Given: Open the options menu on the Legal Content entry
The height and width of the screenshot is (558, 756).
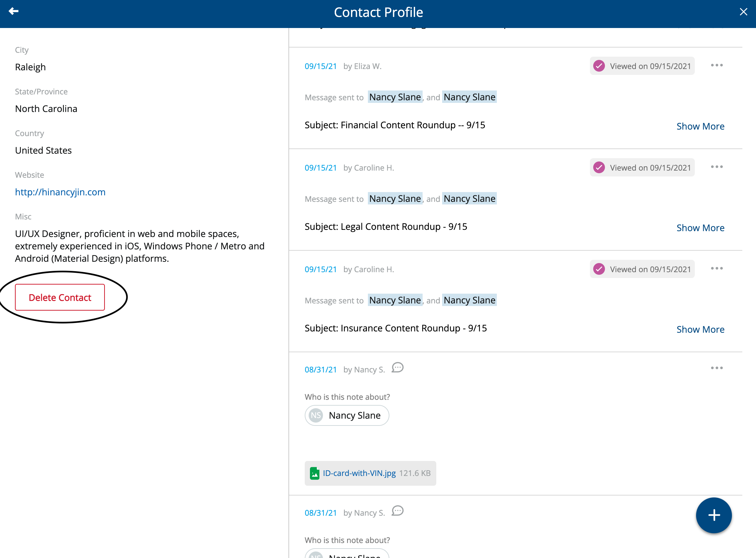Looking at the screenshot, I should 717,167.
